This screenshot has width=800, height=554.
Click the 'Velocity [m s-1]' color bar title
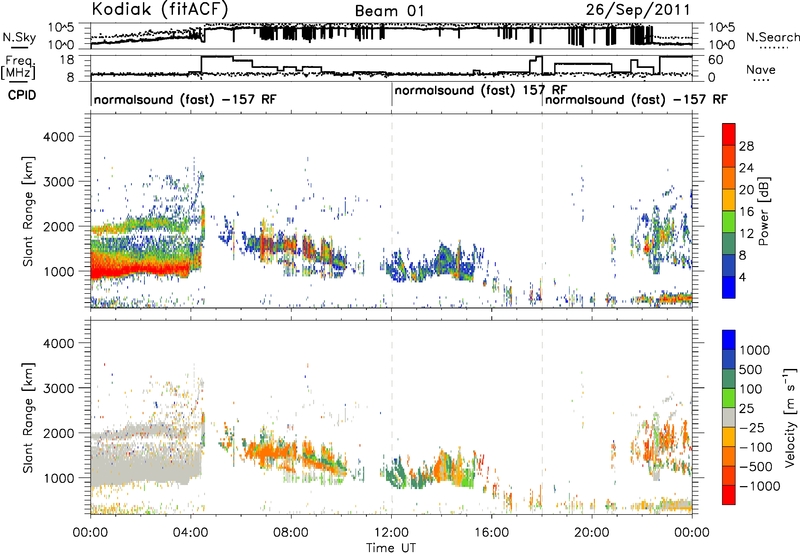coord(790,417)
